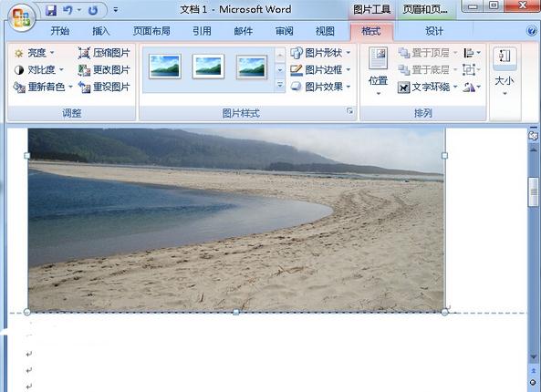This screenshot has width=541, height=392.
Task: Open 图片效果 picture effects menu
Action: 320,87
